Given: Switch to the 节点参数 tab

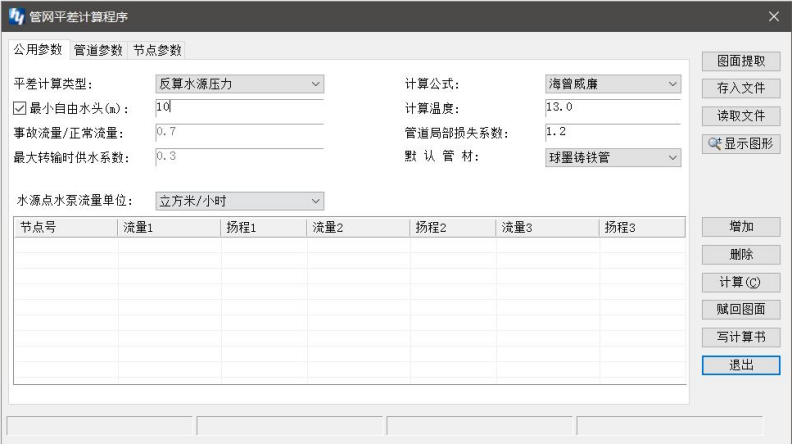Looking at the screenshot, I should pyautogui.click(x=157, y=50).
